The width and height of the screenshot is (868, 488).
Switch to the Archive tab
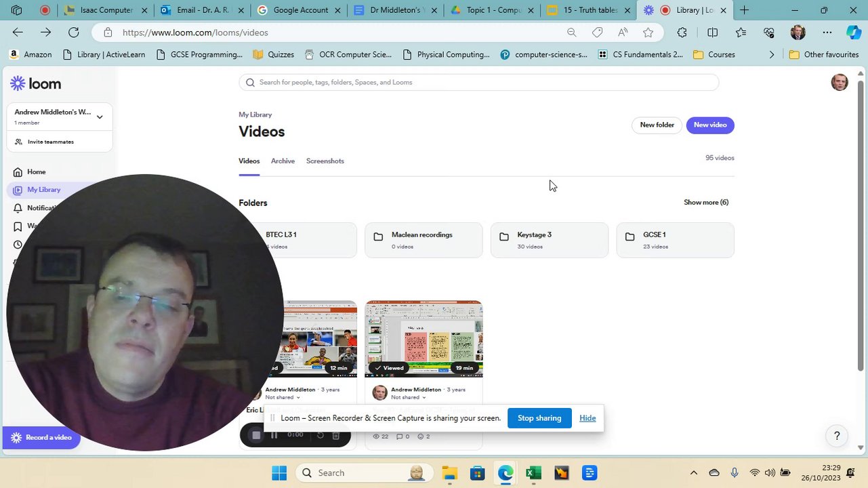pyautogui.click(x=283, y=161)
